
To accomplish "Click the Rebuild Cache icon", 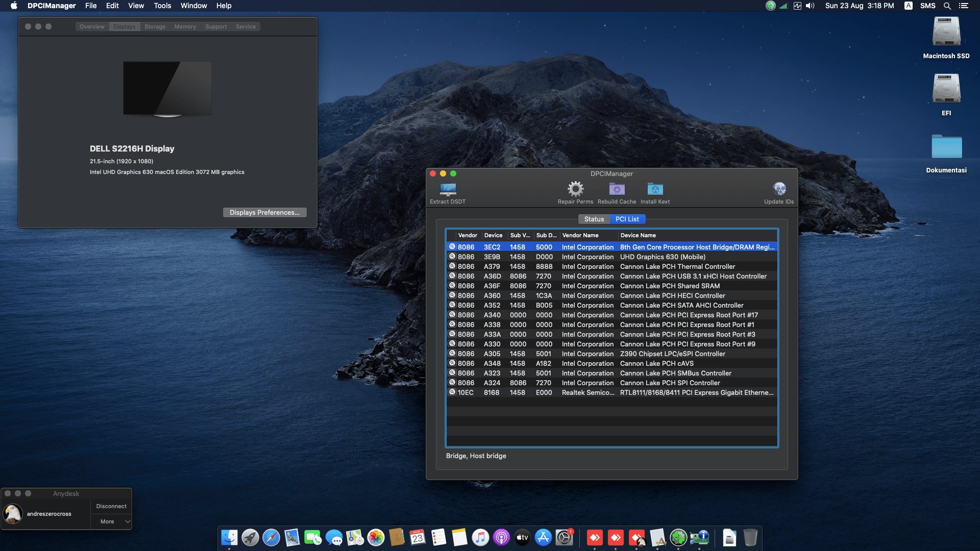I will (617, 189).
